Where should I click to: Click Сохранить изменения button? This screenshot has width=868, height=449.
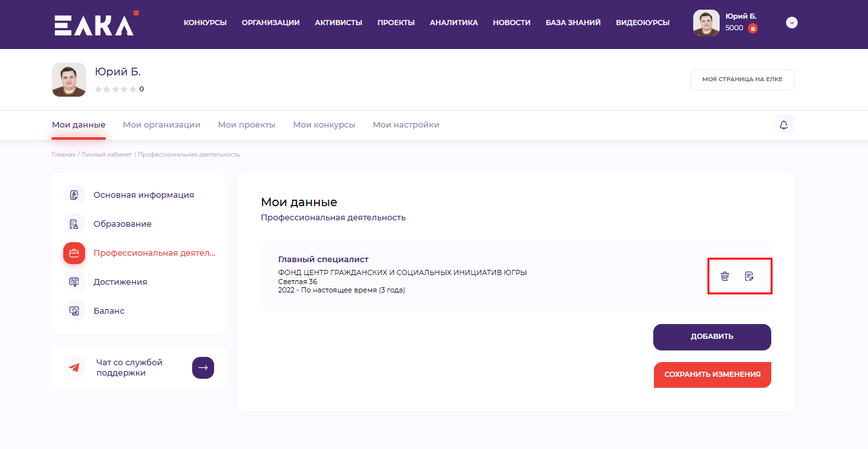[712, 374]
